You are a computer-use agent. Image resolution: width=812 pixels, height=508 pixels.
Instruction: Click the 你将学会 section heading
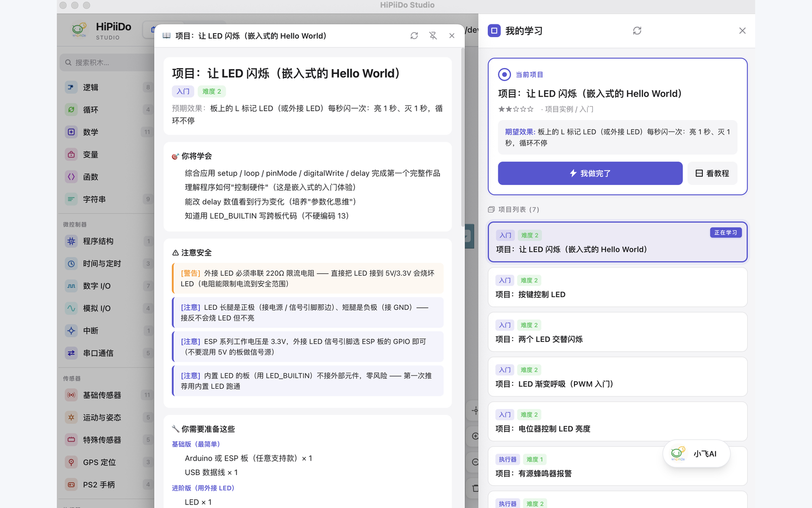(x=192, y=156)
